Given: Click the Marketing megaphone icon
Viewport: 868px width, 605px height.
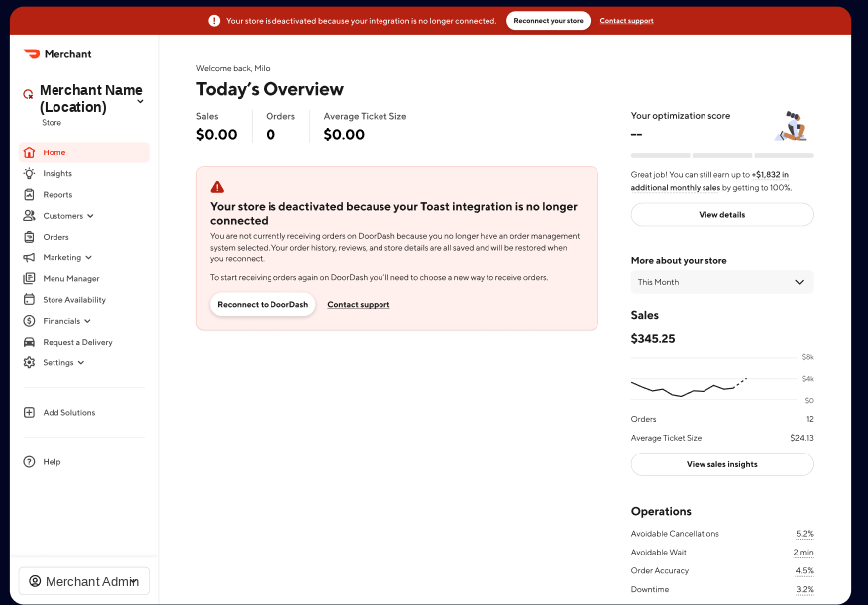Looking at the screenshot, I should (x=30, y=257).
